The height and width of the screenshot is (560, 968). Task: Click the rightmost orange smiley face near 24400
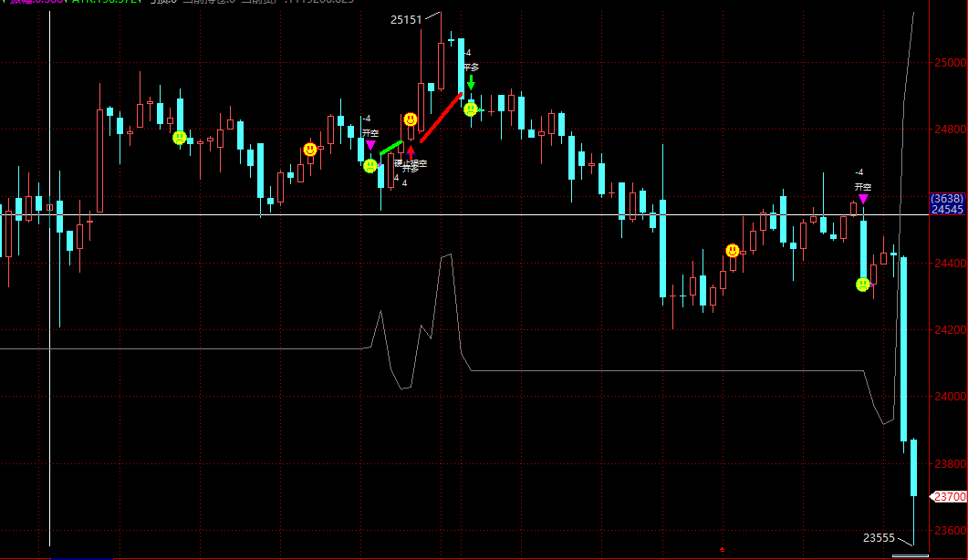733,250
